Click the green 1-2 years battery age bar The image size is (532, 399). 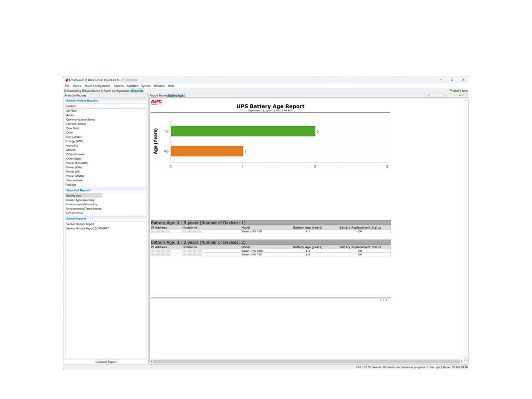click(x=243, y=131)
